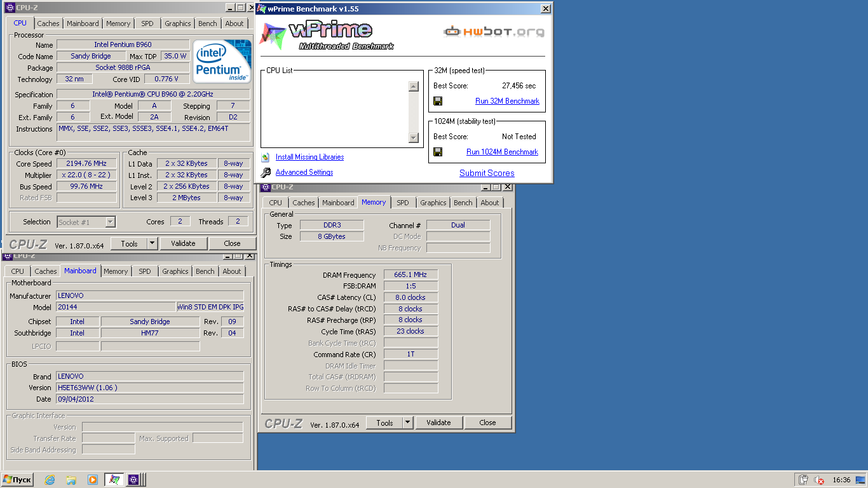
Task: Click the CPU List scrollbar down arrow
Action: [414, 138]
